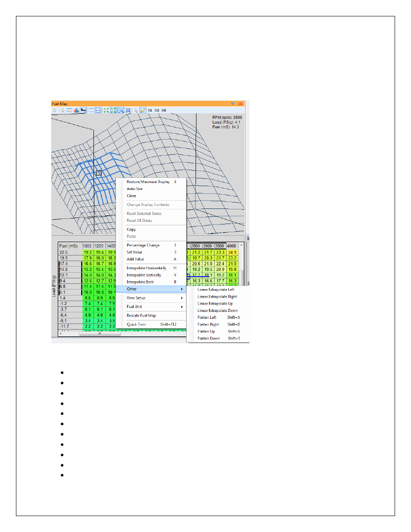Click the 1000 RPM column header

click(x=87, y=246)
